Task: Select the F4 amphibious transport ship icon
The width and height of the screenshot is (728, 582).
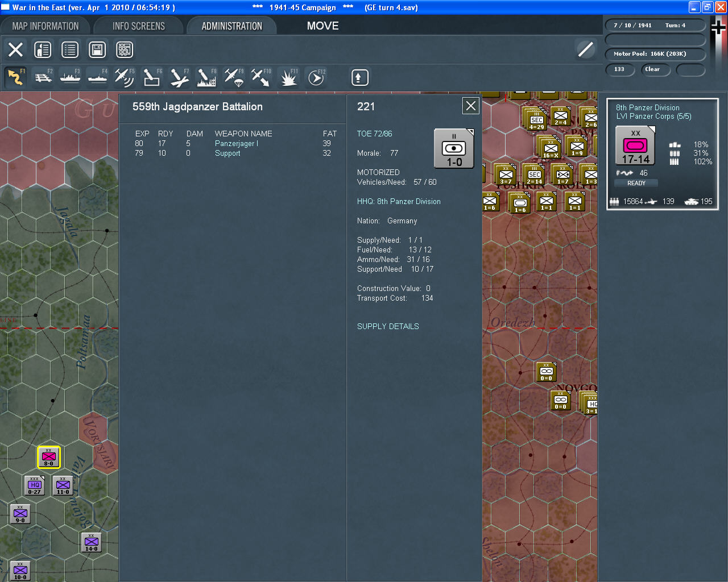Action: tap(97, 77)
